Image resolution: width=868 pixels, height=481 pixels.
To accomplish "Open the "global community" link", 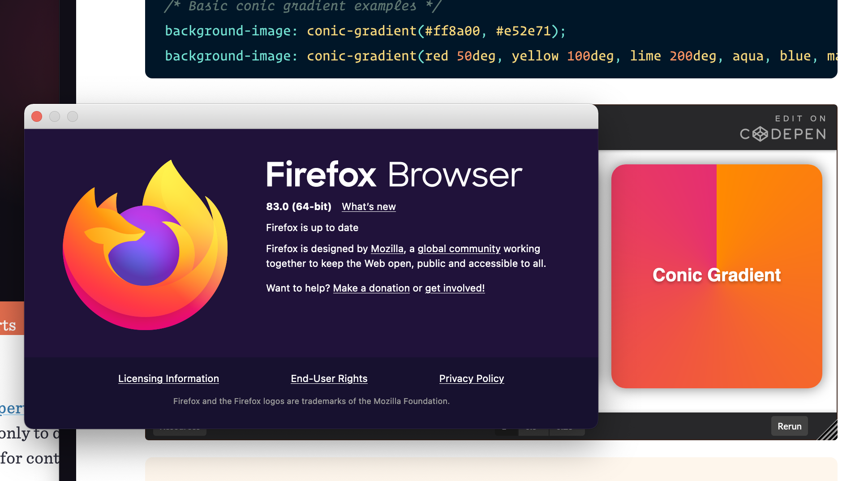I will point(459,249).
